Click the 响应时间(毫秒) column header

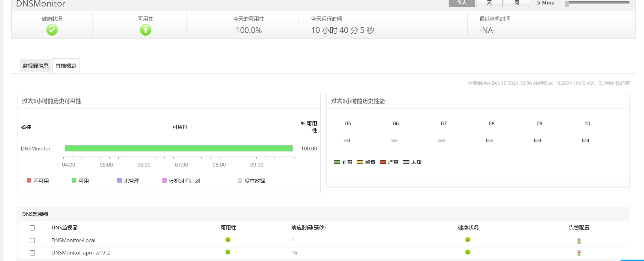pos(309,228)
